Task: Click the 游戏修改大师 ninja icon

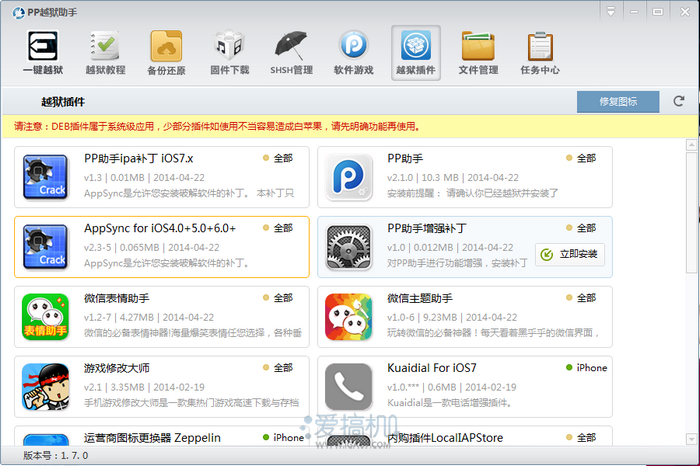Action: pyautogui.click(x=46, y=387)
